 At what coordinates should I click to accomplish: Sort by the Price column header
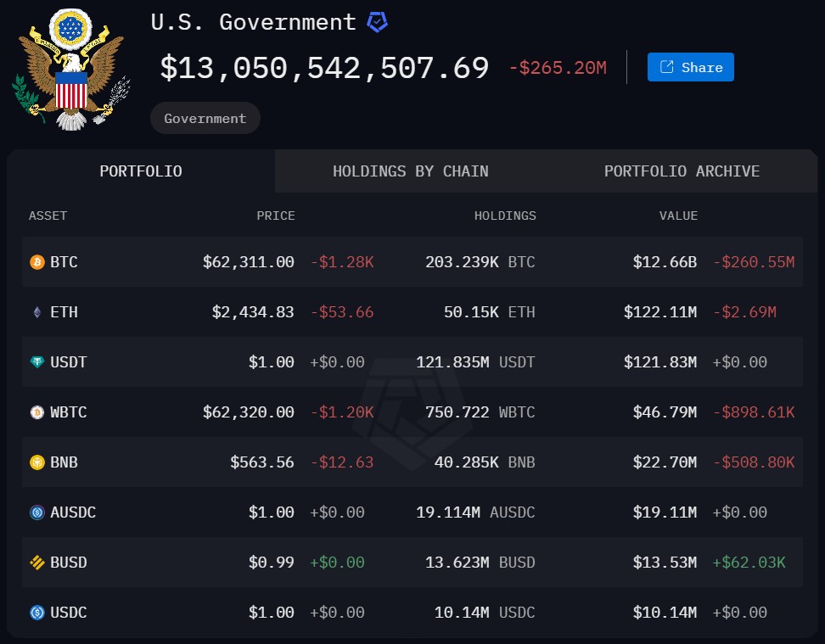point(276,216)
